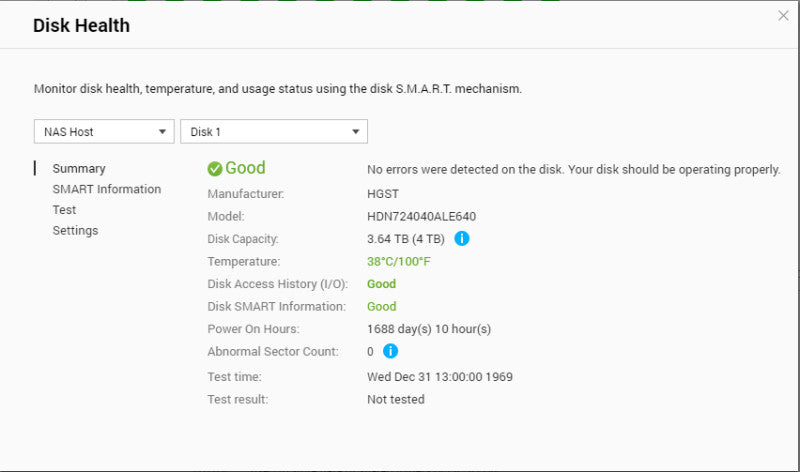Click the Good value for Disk SMART Information

[382, 307]
